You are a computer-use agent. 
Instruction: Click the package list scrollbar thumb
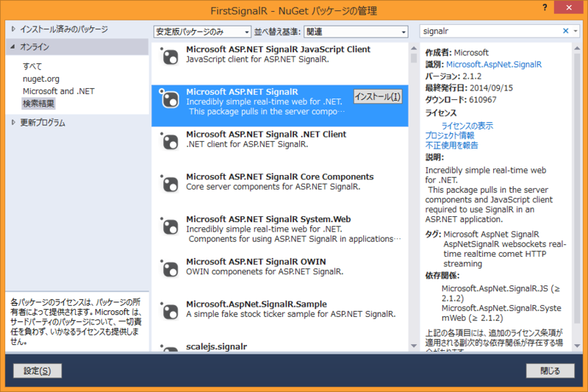414,58
